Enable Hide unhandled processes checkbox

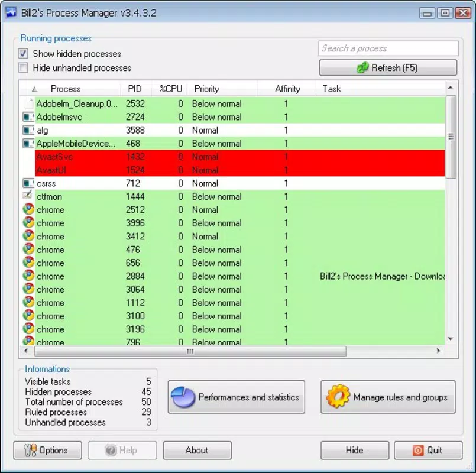point(23,68)
